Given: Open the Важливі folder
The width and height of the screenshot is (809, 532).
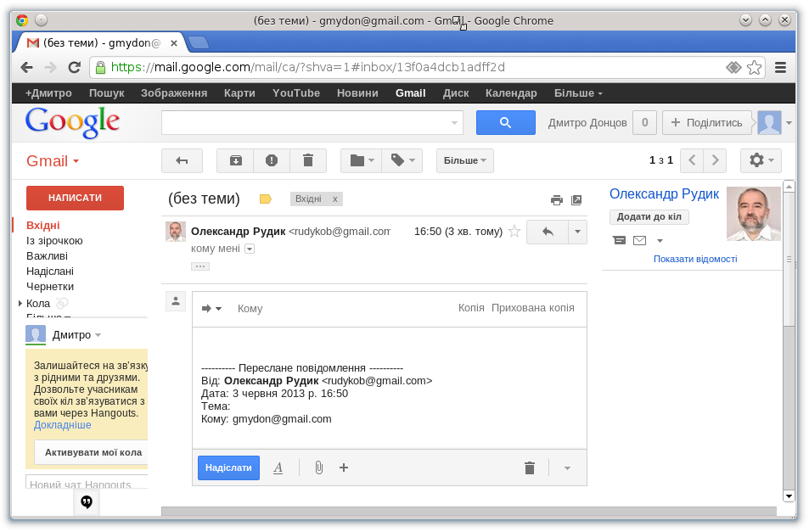Looking at the screenshot, I should pyautogui.click(x=47, y=256).
